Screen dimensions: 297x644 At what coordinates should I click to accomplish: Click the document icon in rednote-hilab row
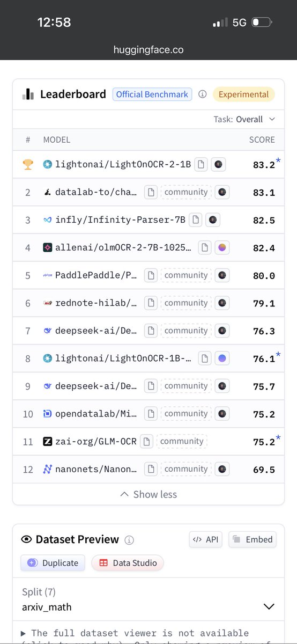[x=151, y=303]
